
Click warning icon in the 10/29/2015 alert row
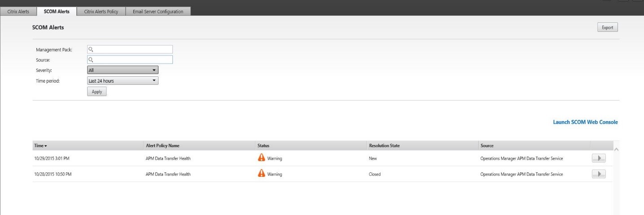click(x=261, y=158)
